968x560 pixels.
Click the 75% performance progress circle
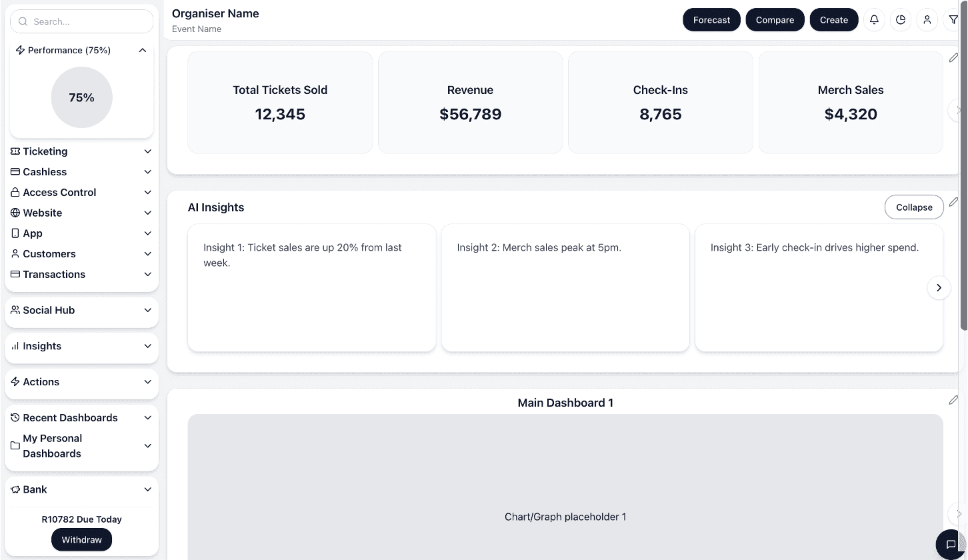coord(81,97)
